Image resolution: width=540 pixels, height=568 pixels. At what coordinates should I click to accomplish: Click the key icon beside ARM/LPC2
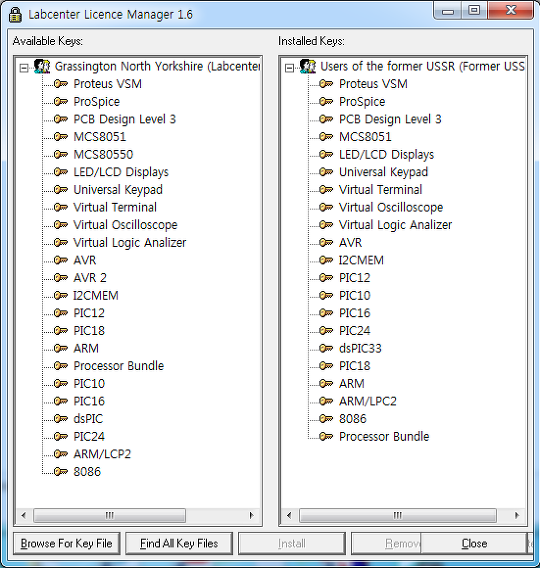pos(326,401)
